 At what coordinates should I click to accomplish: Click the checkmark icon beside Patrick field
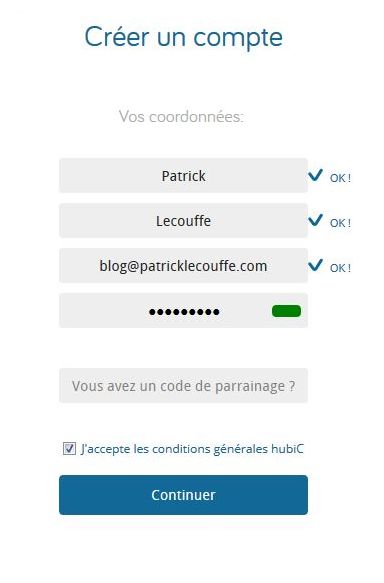[315, 175]
